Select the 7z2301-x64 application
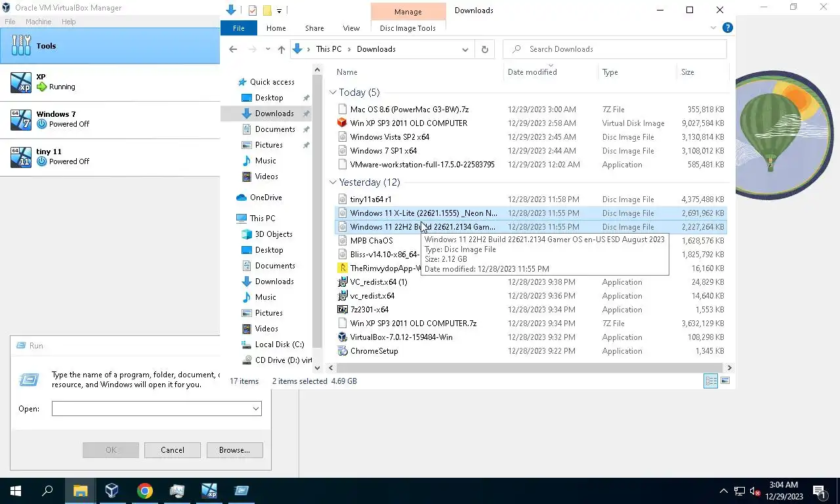This screenshot has width=840, height=504. coord(532,310)
